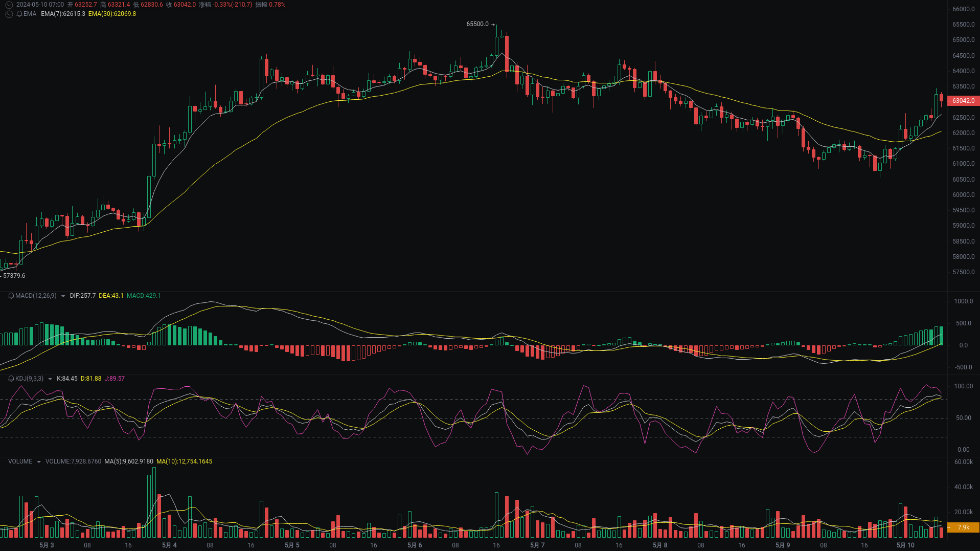
Task: Click the 57379.6 low price marker label
Action: pyautogui.click(x=14, y=275)
